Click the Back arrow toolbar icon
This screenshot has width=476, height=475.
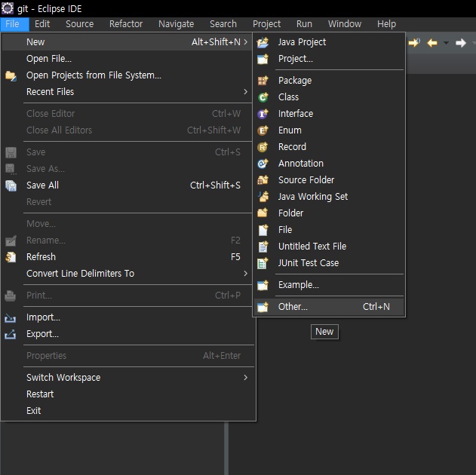(432, 43)
